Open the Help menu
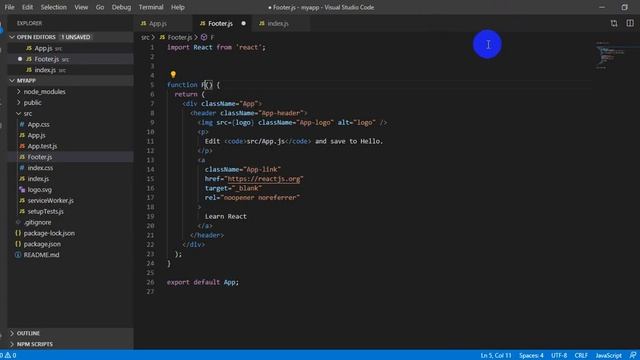 click(178, 7)
